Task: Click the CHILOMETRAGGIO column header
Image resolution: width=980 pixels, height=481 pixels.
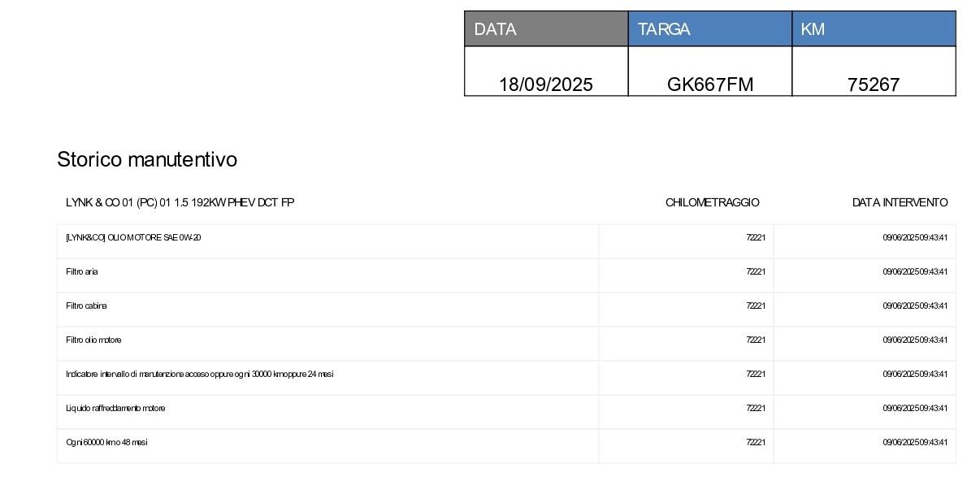Action: (712, 202)
